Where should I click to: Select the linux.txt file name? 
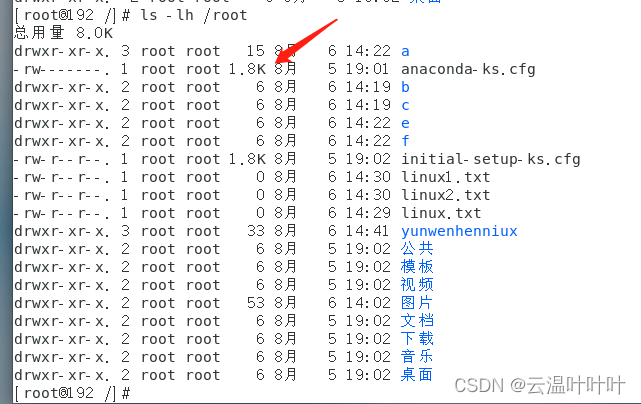click(441, 213)
